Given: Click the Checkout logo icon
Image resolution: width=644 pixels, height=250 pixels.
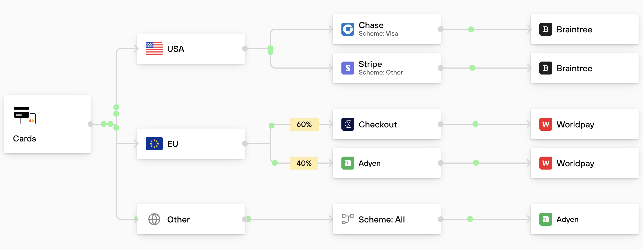Looking at the screenshot, I should coord(348,124).
